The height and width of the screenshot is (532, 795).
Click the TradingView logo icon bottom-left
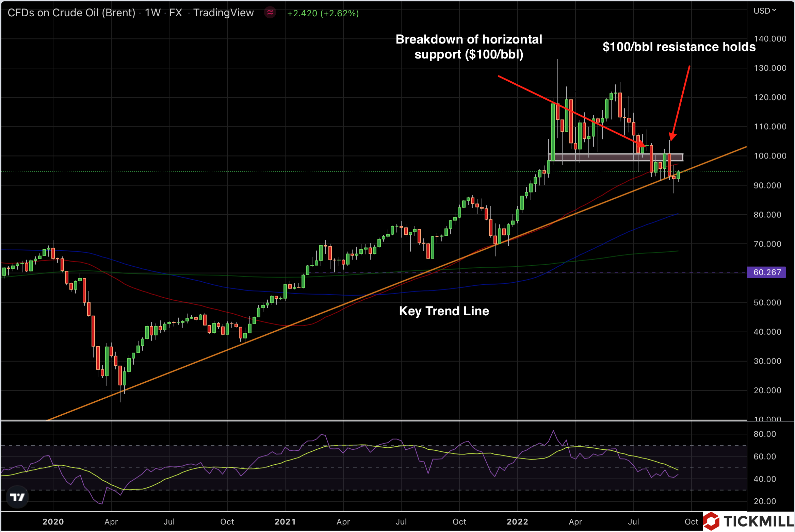pyautogui.click(x=17, y=497)
